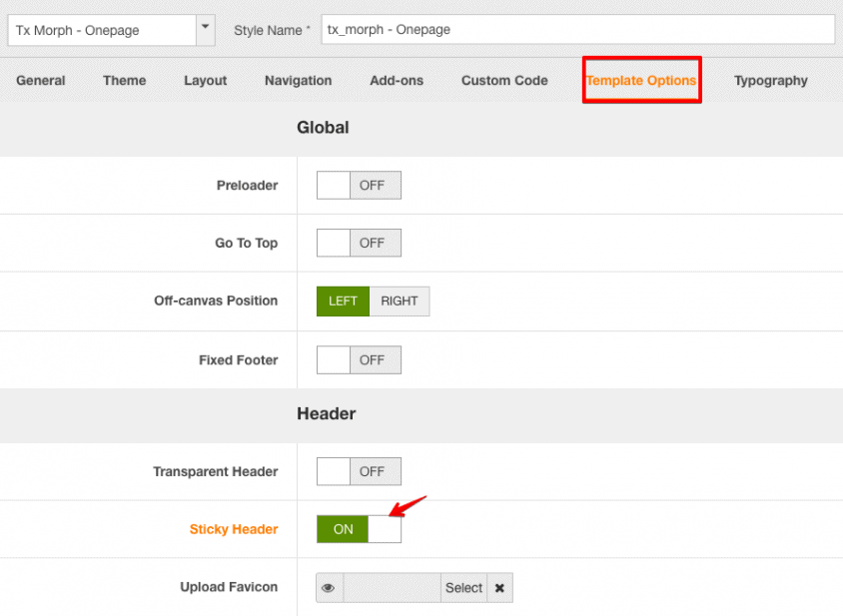Click Select to upload a favicon
This screenshot has width=843, height=616.
pyautogui.click(x=464, y=588)
